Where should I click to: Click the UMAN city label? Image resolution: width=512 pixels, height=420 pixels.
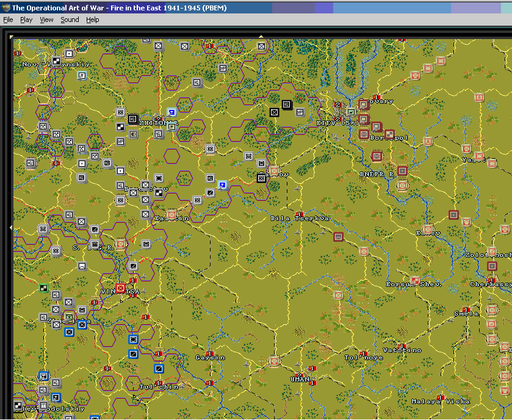coord(300,380)
